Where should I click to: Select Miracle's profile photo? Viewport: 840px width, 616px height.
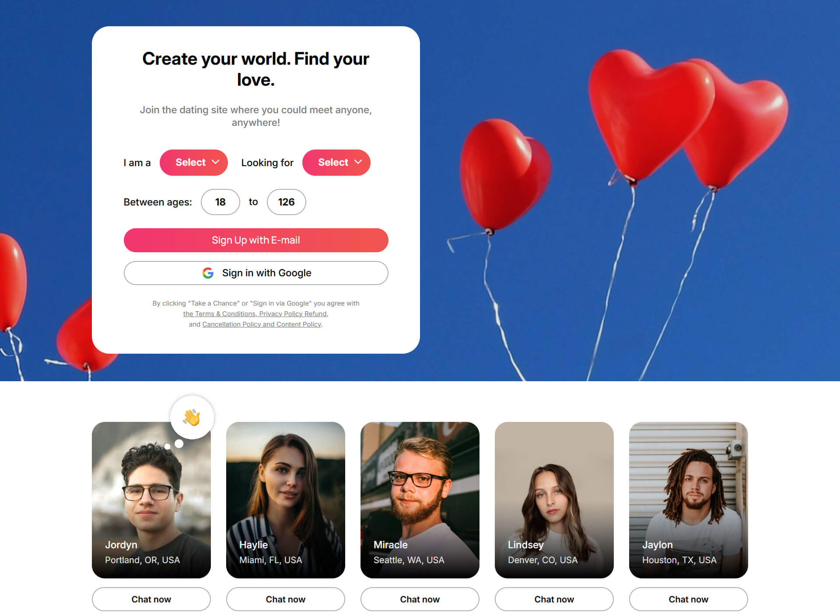pos(420,500)
